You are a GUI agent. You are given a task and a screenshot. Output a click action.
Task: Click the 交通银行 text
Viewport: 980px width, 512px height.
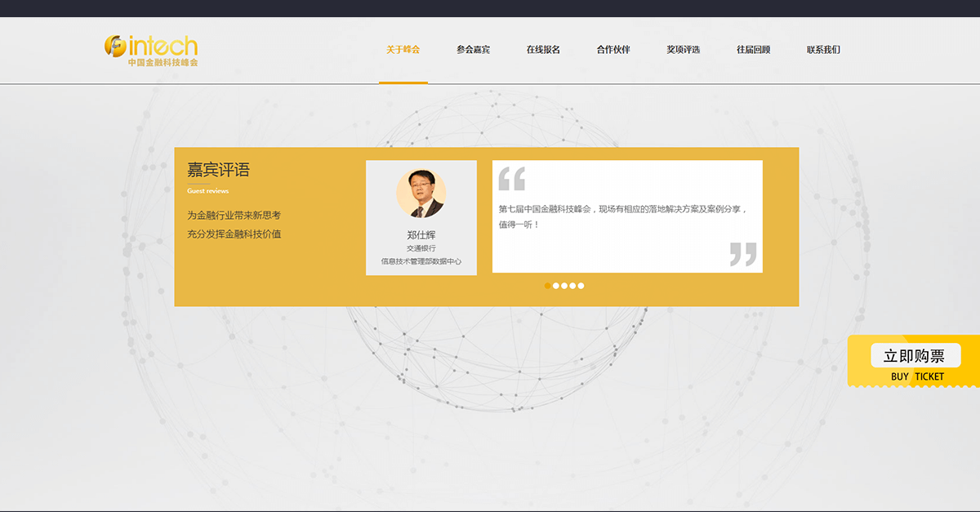(x=421, y=248)
